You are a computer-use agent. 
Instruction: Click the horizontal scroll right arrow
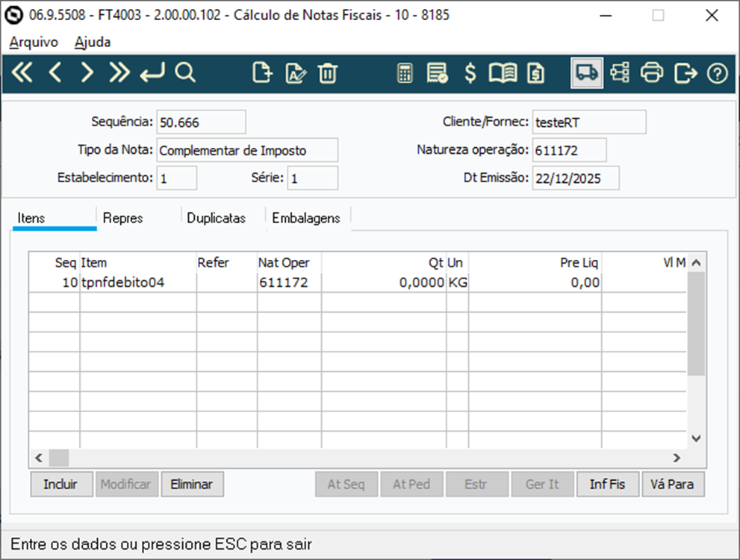tap(677, 458)
